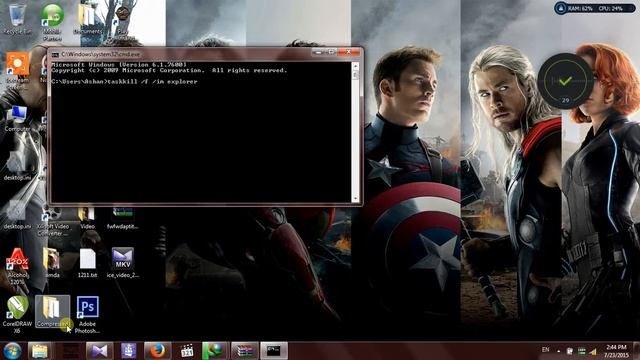Click inside the command prompt text area
Image resolution: width=640 pixels, height=360 pixels.
[x=201, y=132]
